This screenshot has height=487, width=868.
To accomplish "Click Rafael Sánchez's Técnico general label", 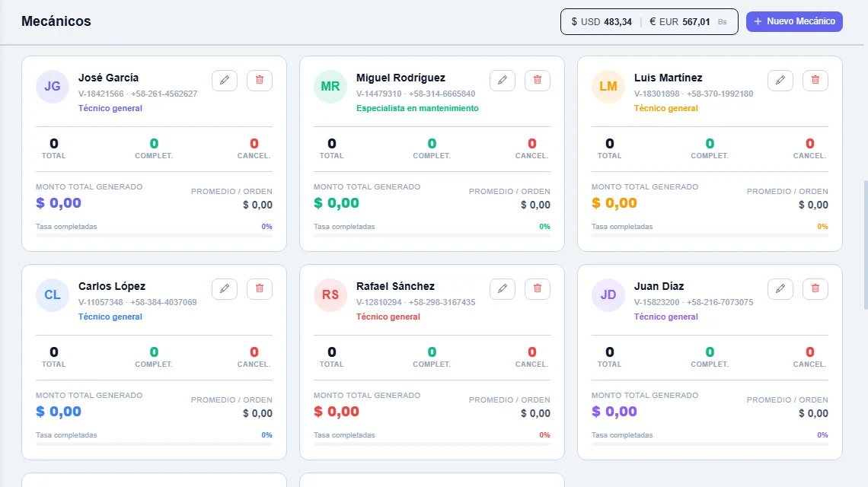I will pyautogui.click(x=388, y=317).
